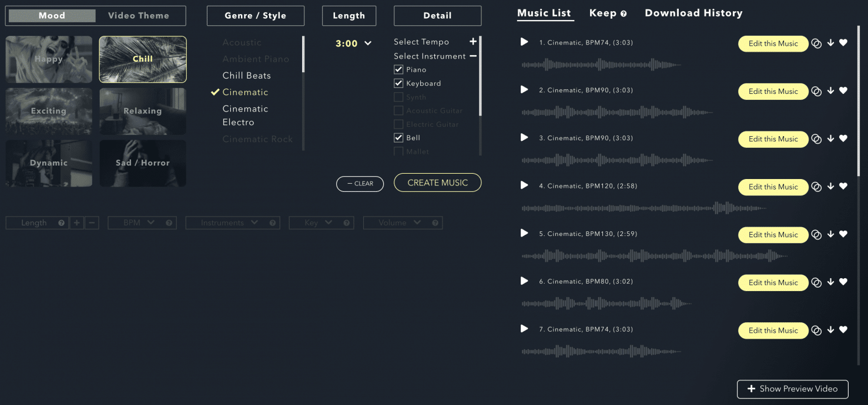Click the heart icon for track 6
This screenshot has height=405, width=868.
point(843,282)
